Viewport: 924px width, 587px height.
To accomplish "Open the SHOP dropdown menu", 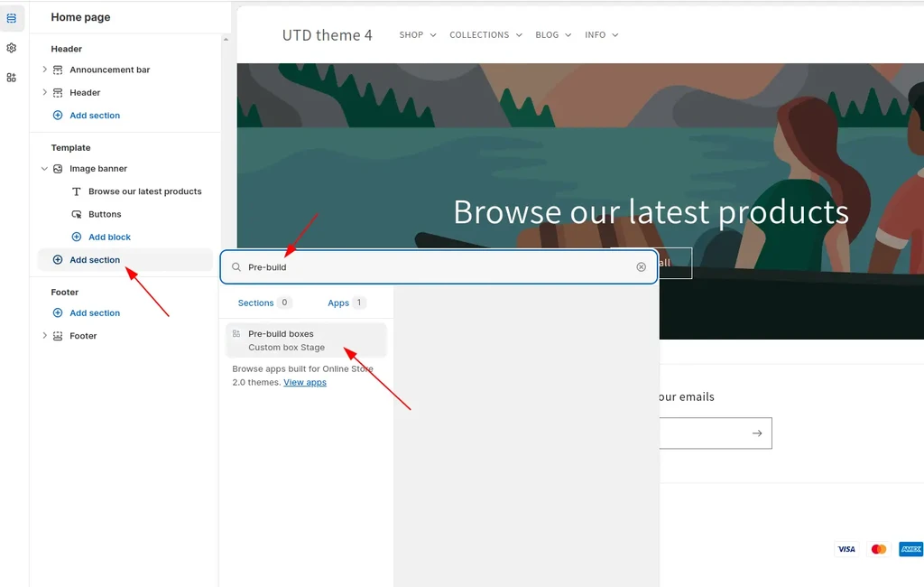I will tap(418, 35).
